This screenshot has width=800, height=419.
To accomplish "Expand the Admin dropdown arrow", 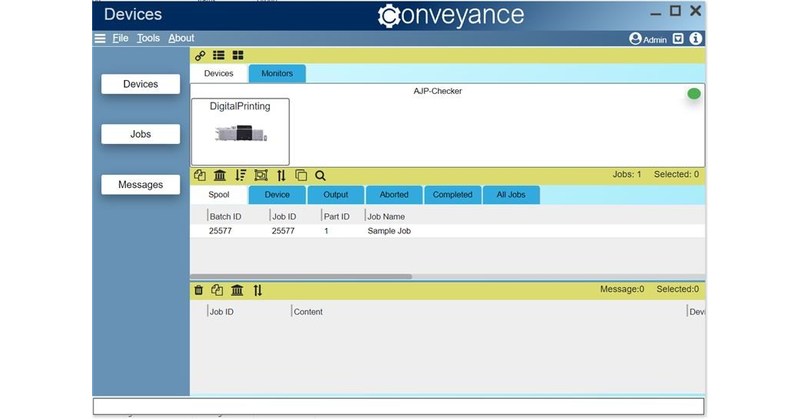I will [x=678, y=39].
